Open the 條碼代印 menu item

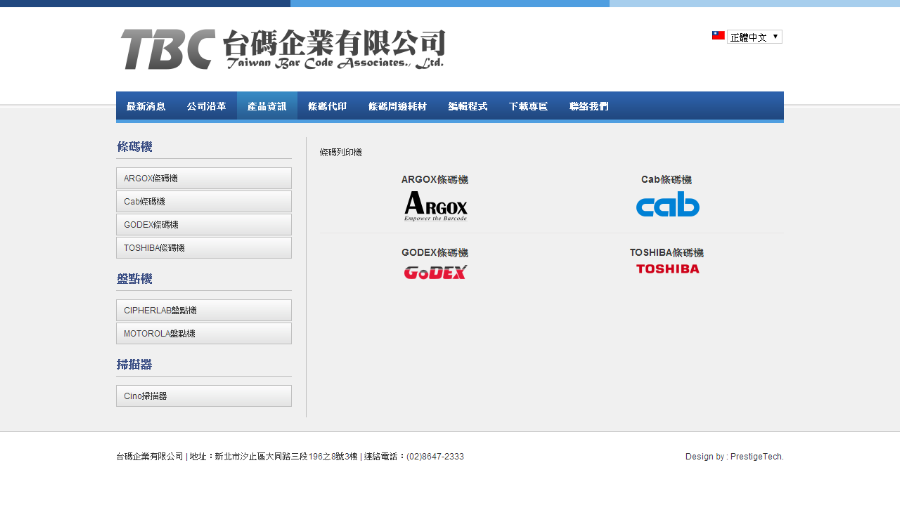point(327,106)
